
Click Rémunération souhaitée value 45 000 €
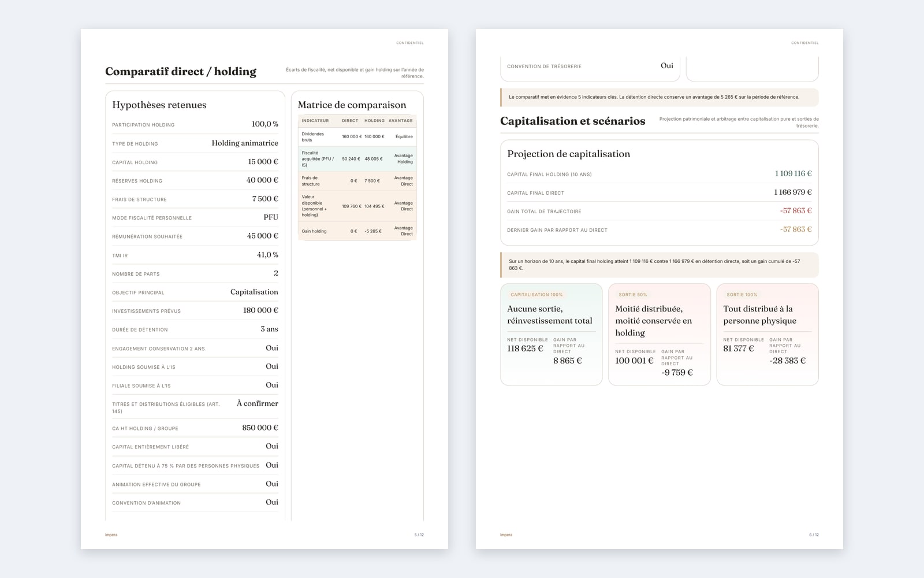tap(262, 235)
